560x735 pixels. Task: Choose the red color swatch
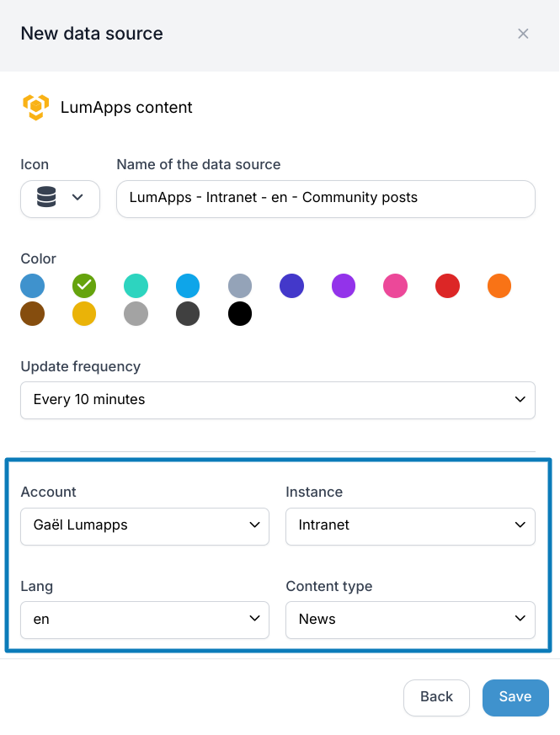tap(447, 286)
